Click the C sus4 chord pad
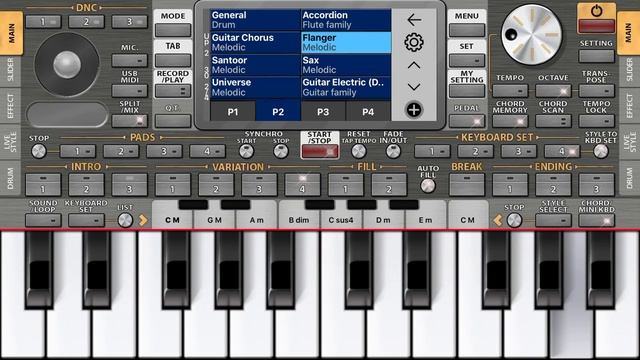Screen dimensions: 640x360 pyautogui.click(x=341, y=220)
